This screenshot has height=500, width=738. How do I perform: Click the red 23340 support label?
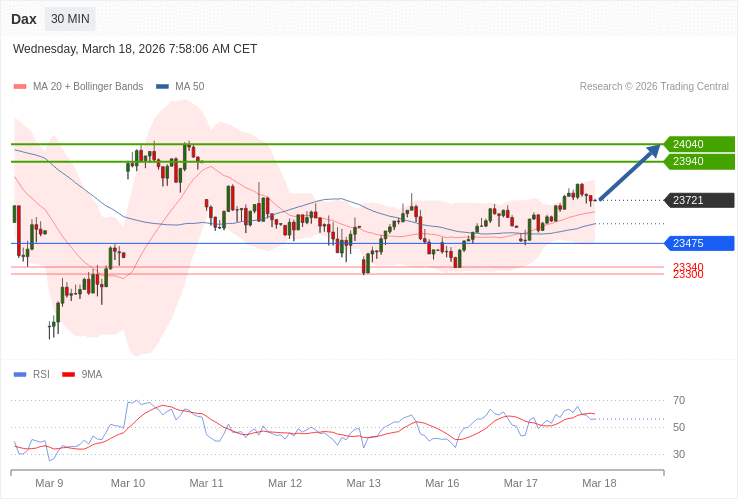pos(688,266)
